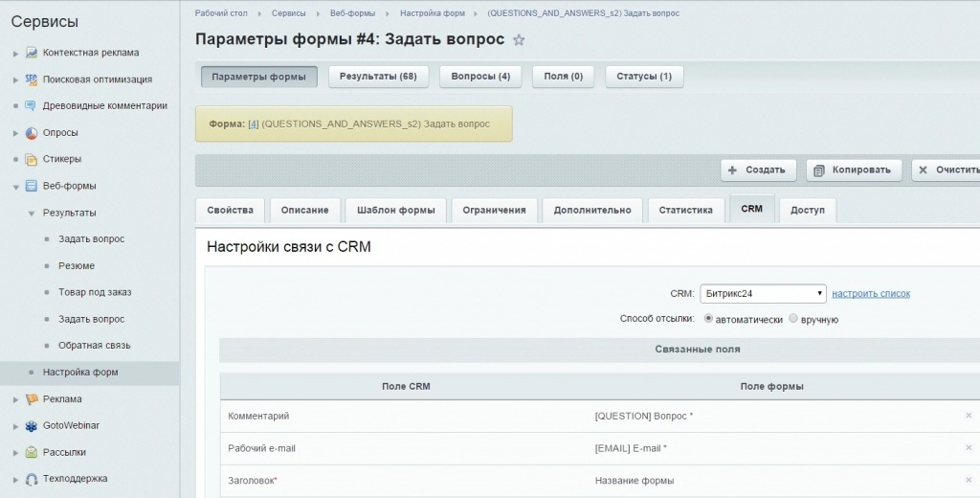
Task: Expand GotoWebinar tree node arrow
Action: point(15,427)
